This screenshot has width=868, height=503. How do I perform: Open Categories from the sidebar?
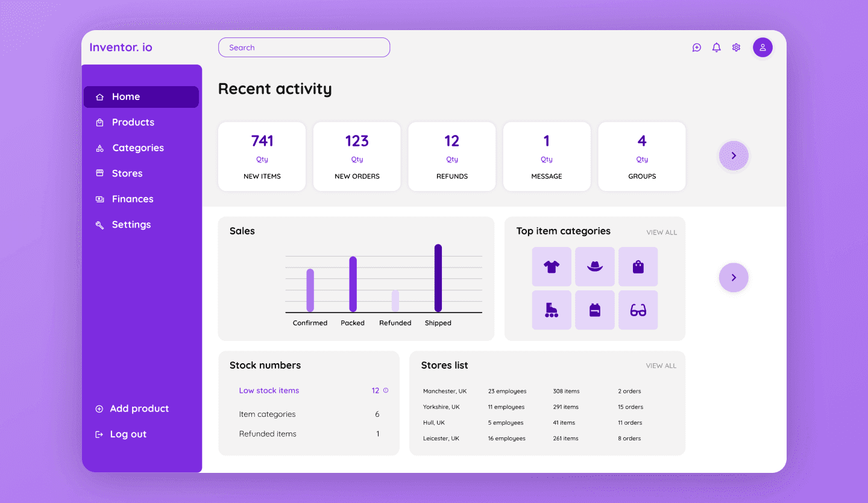tap(137, 148)
